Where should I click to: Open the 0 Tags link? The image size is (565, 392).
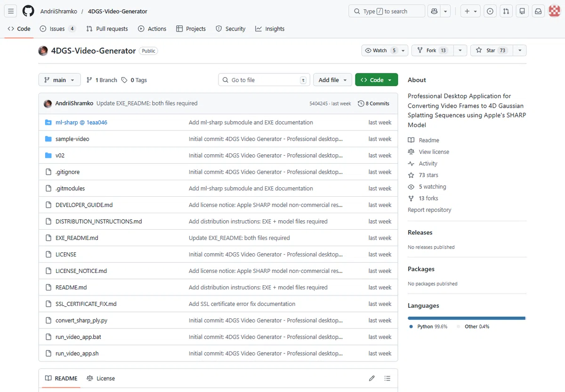tap(134, 80)
